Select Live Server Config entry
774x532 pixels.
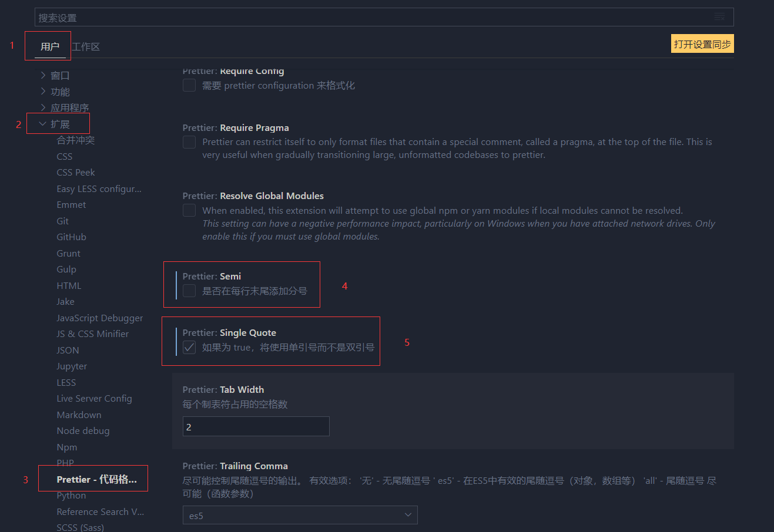click(94, 398)
